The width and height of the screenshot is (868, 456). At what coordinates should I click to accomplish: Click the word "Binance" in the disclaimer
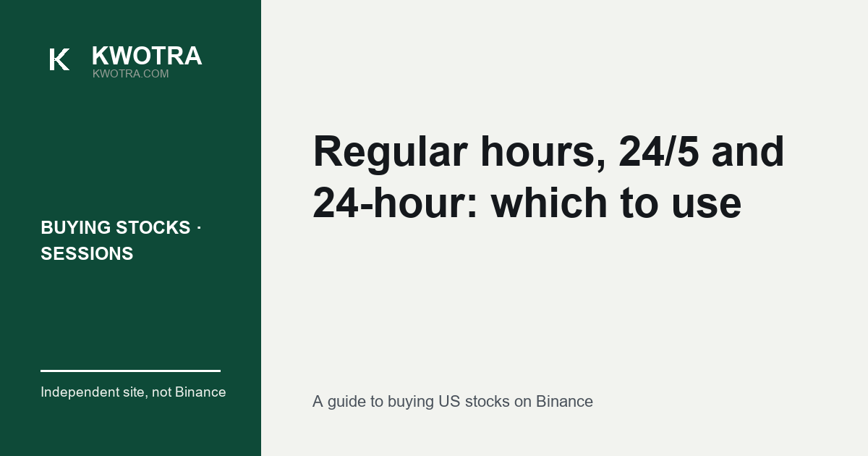200,392
